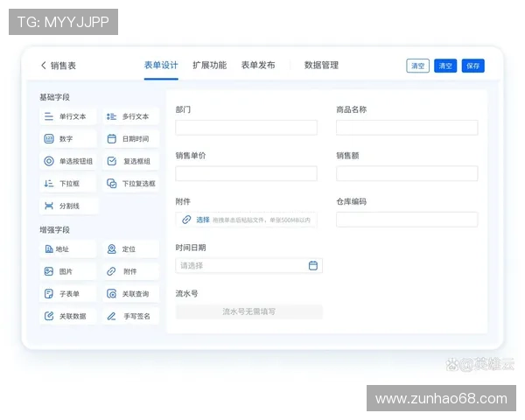Open the 数据管理 tab

(321, 66)
